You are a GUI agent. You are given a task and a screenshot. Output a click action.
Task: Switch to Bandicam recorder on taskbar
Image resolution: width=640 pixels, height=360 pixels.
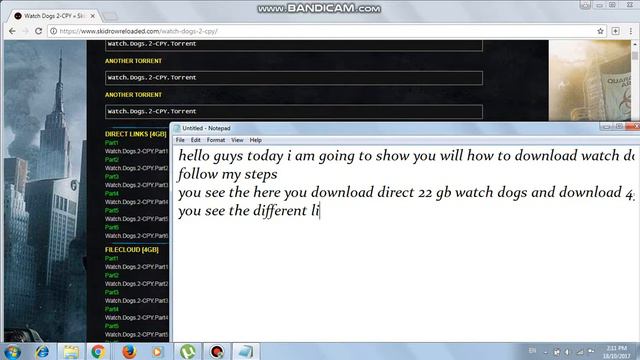click(x=217, y=351)
